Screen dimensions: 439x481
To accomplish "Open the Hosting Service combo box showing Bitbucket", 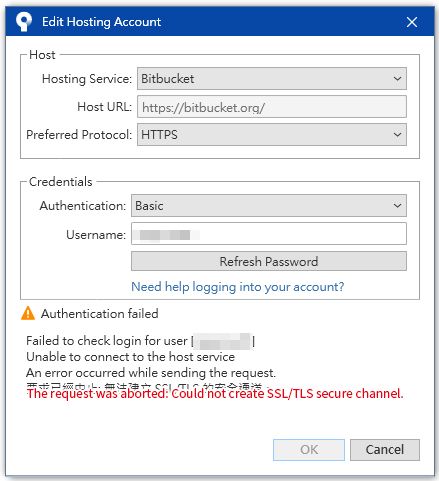I will (272, 79).
